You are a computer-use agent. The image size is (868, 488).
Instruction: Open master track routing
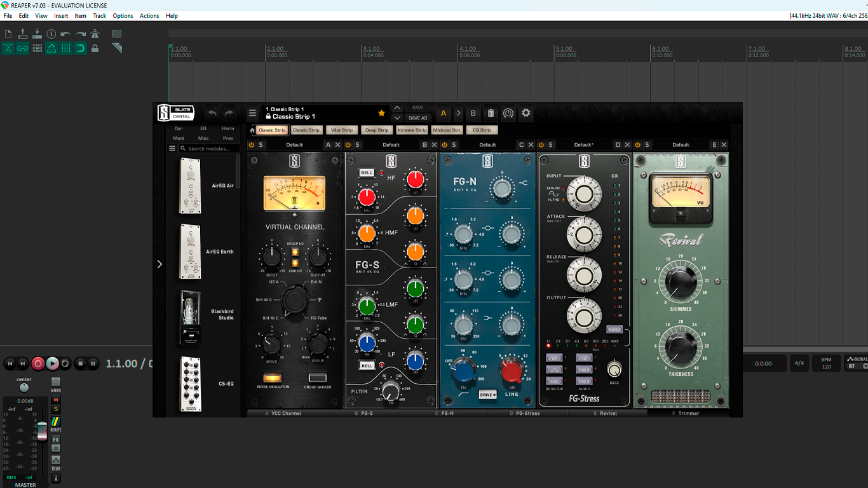click(56, 422)
